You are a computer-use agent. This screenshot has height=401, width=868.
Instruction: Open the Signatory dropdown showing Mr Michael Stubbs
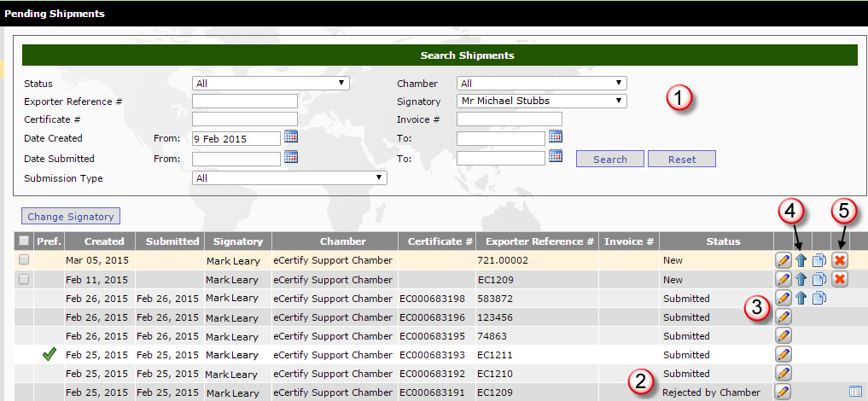pos(541,101)
